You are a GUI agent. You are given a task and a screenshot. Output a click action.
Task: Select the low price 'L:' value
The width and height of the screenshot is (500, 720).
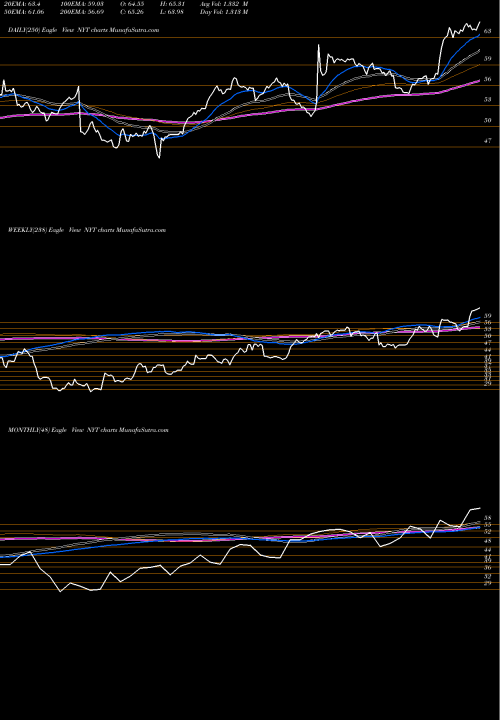pyautogui.click(x=173, y=12)
